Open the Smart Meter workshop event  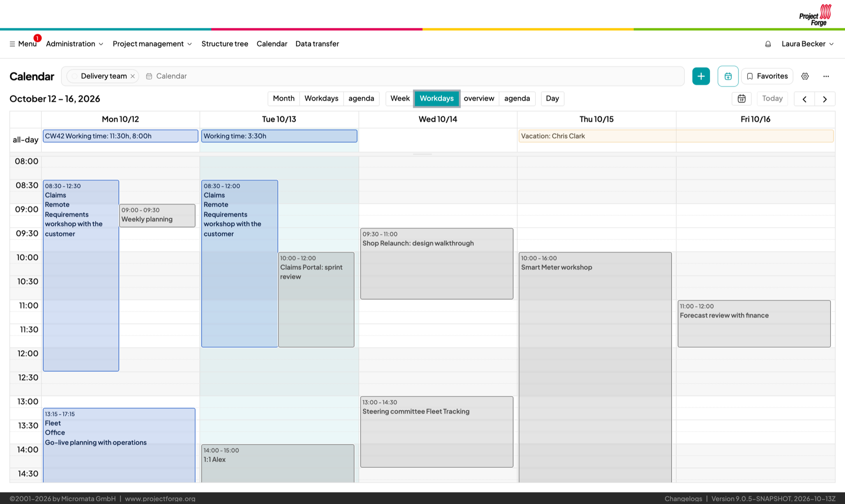pyautogui.click(x=595, y=367)
